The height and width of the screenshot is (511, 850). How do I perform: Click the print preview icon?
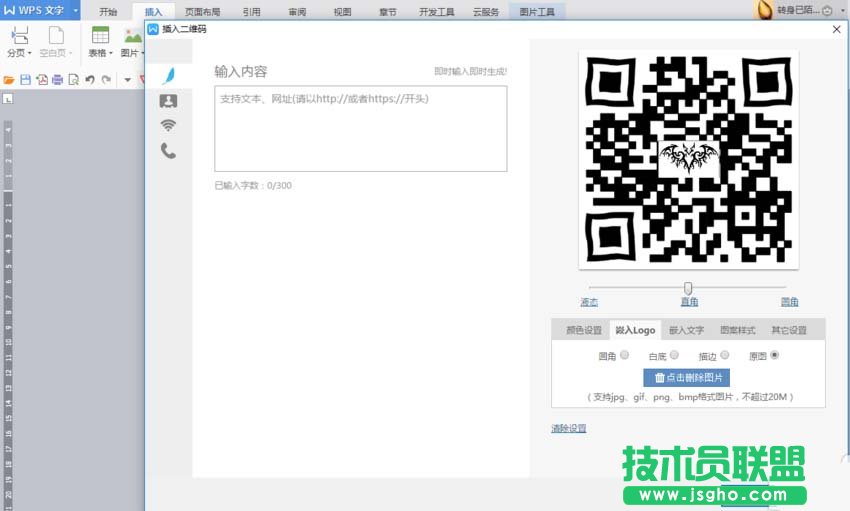(73, 80)
